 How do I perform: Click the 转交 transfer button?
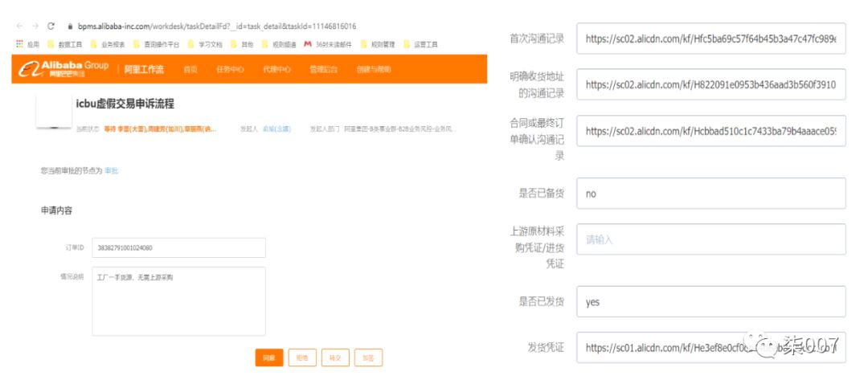tap(334, 358)
